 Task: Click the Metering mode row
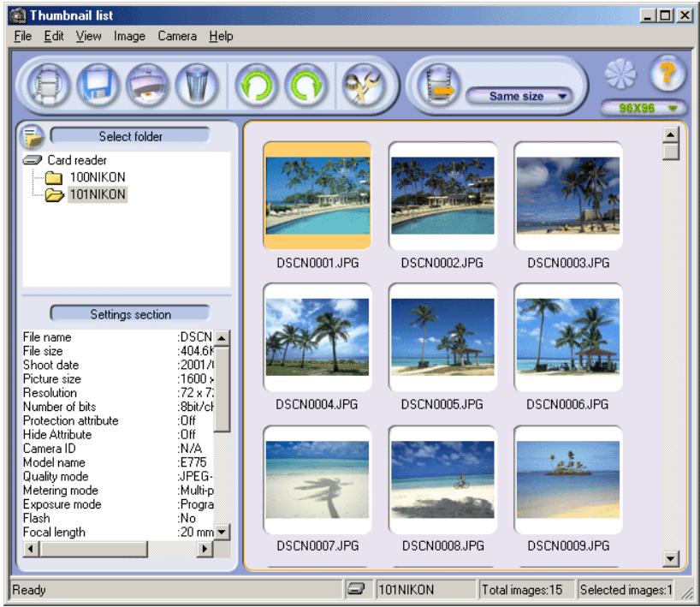click(x=118, y=490)
